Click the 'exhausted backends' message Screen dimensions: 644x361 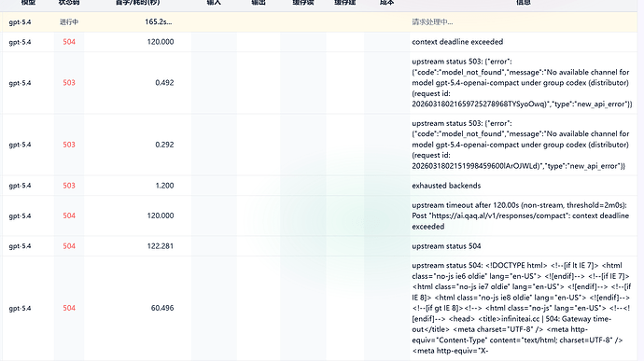point(446,186)
